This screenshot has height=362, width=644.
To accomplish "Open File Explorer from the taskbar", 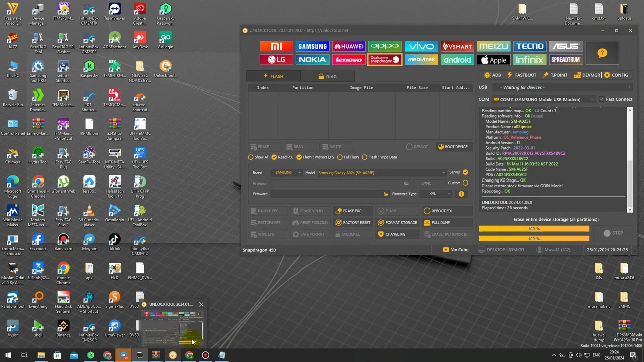I will tap(41, 355).
